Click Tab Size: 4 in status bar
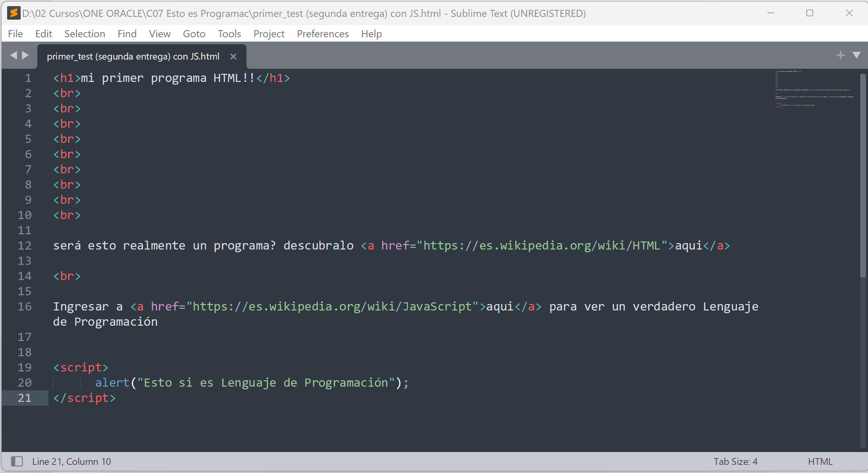868x473 pixels. [736, 461]
